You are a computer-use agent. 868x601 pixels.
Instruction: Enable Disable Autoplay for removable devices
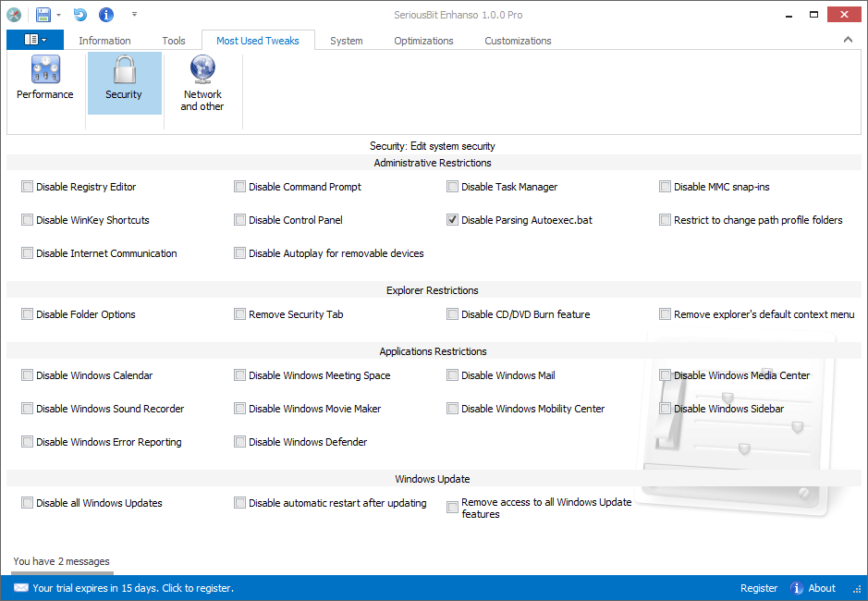(239, 253)
